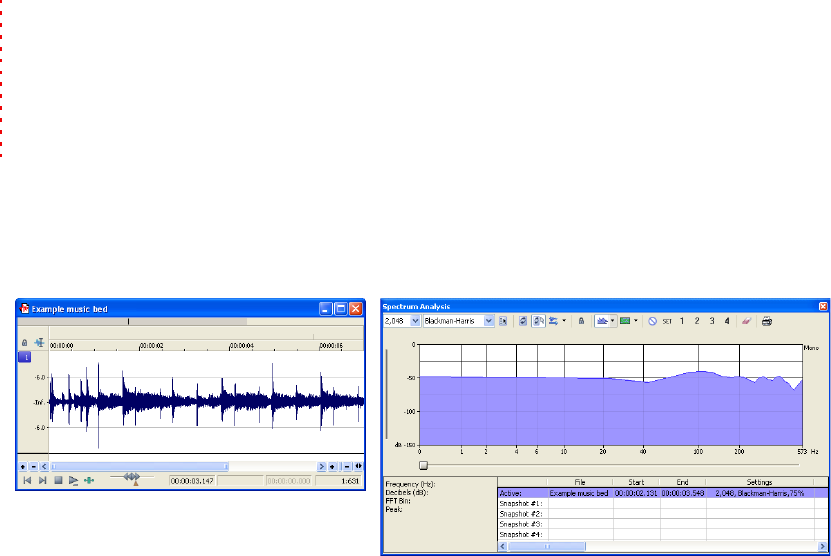Click the settings icon after Blackman-Harris dropdown
Viewport: 831px width, 556px height.
pyautogui.click(x=503, y=321)
